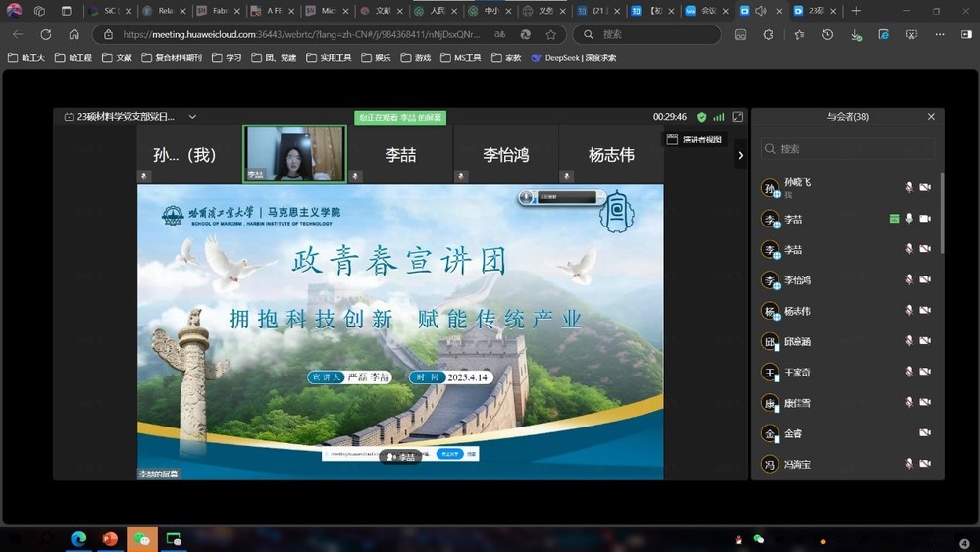This screenshot has height=552, width=980.
Task: Close the 与会者 participants panel
Action: (931, 117)
